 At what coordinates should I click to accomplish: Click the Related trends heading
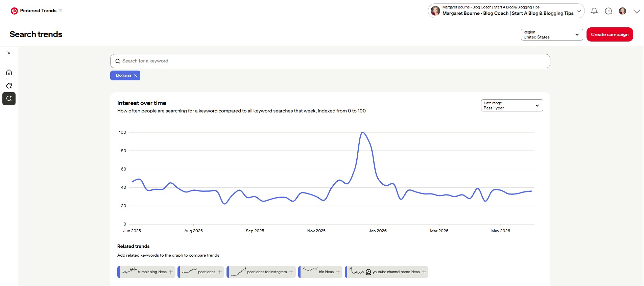[133, 246]
